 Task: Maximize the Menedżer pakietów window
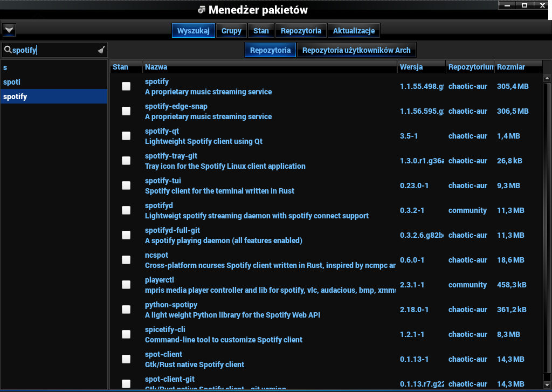(525, 5)
